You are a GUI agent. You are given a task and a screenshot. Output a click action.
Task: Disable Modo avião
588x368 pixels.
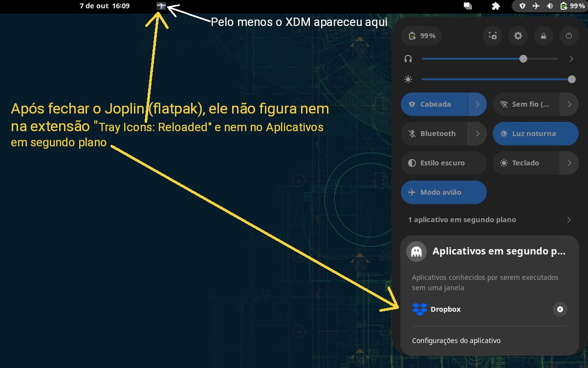[x=443, y=192]
